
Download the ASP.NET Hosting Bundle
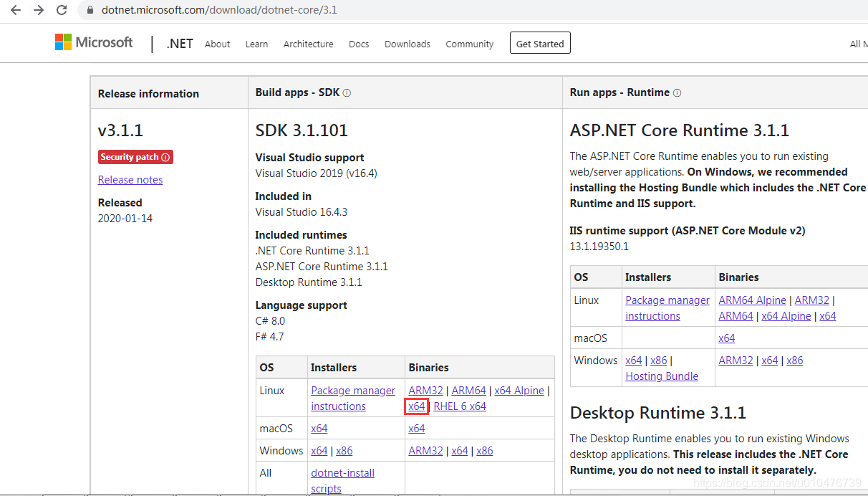662,376
